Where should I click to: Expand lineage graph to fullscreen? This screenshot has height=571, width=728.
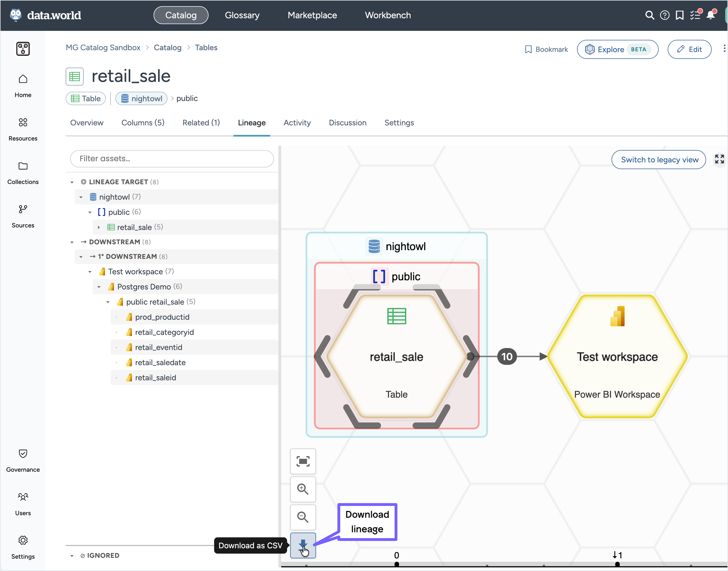tap(719, 159)
